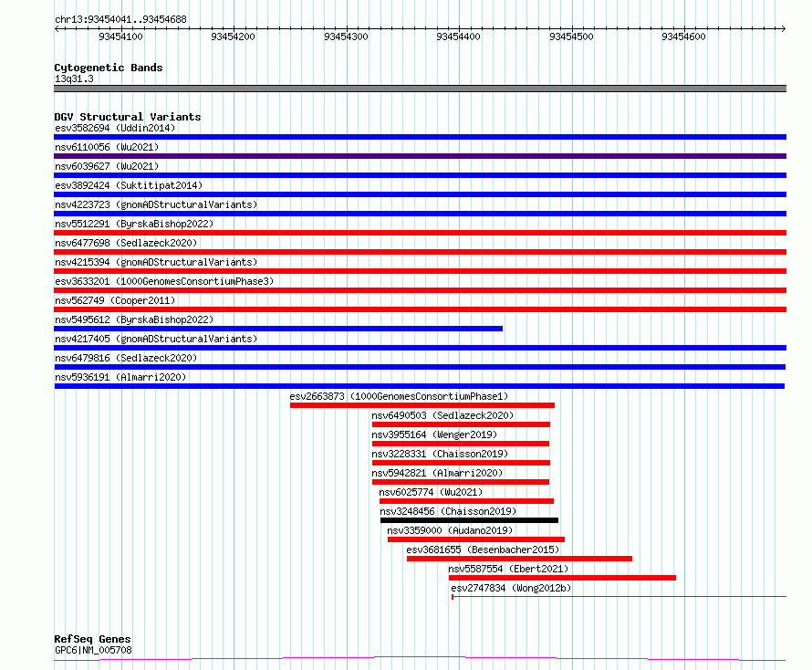Select the black bar under nsv3248456
Viewport: 812px width, 670px height.
point(469,520)
